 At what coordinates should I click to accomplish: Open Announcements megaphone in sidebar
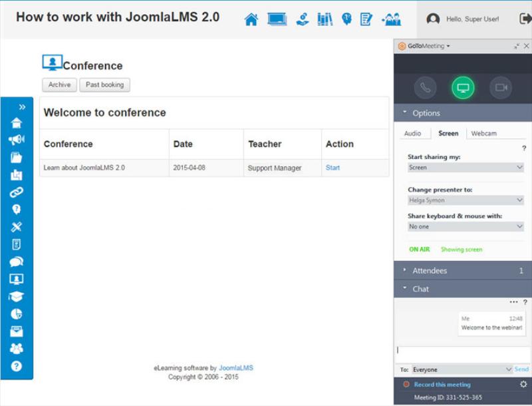16,140
